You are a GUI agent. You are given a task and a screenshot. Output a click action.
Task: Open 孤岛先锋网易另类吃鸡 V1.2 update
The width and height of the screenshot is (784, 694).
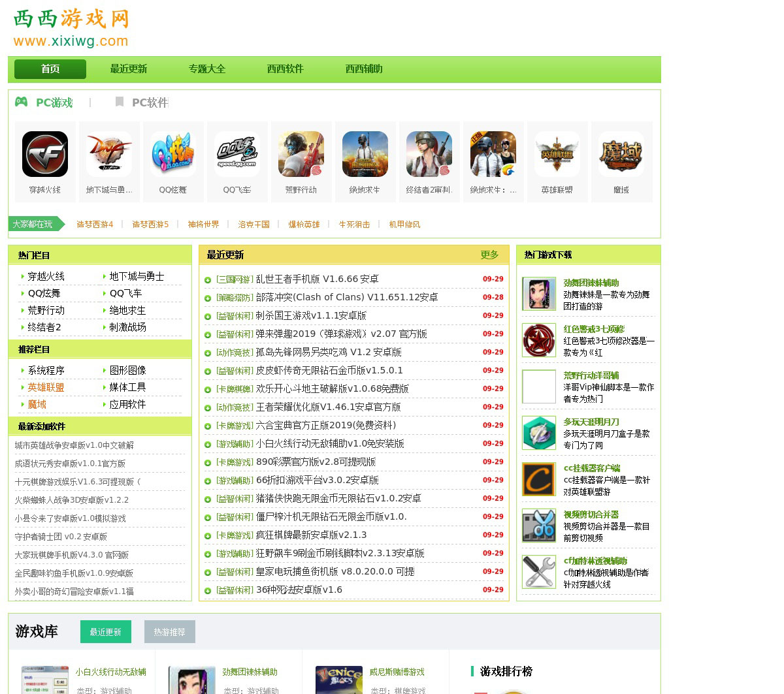(329, 352)
